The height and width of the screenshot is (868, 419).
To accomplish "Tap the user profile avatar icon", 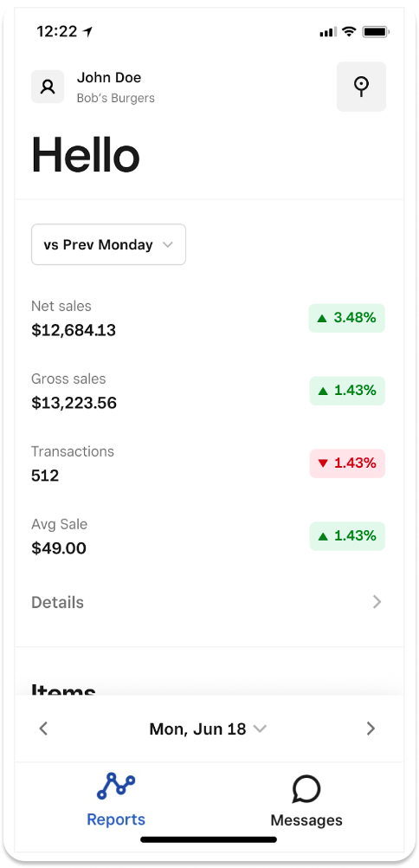I will (48, 87).
